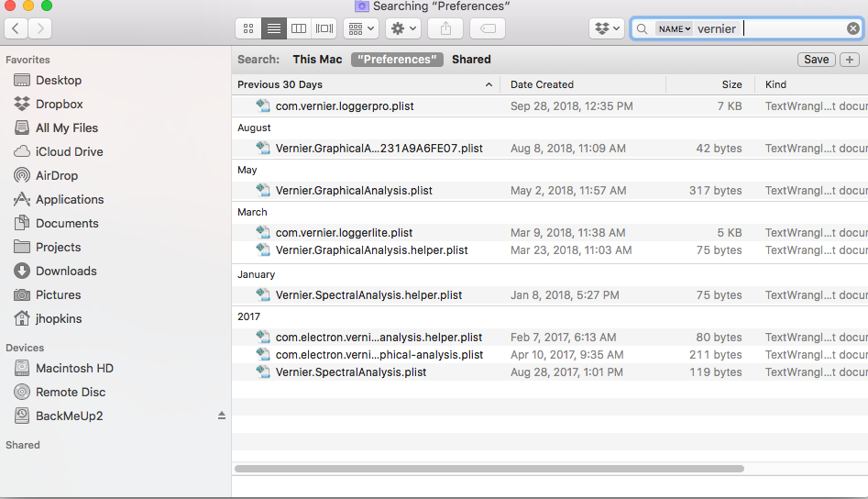The height and width of the screenshot is (499, 868).
Task: Open the jhopkins home folder
Action: pos(59,318)
